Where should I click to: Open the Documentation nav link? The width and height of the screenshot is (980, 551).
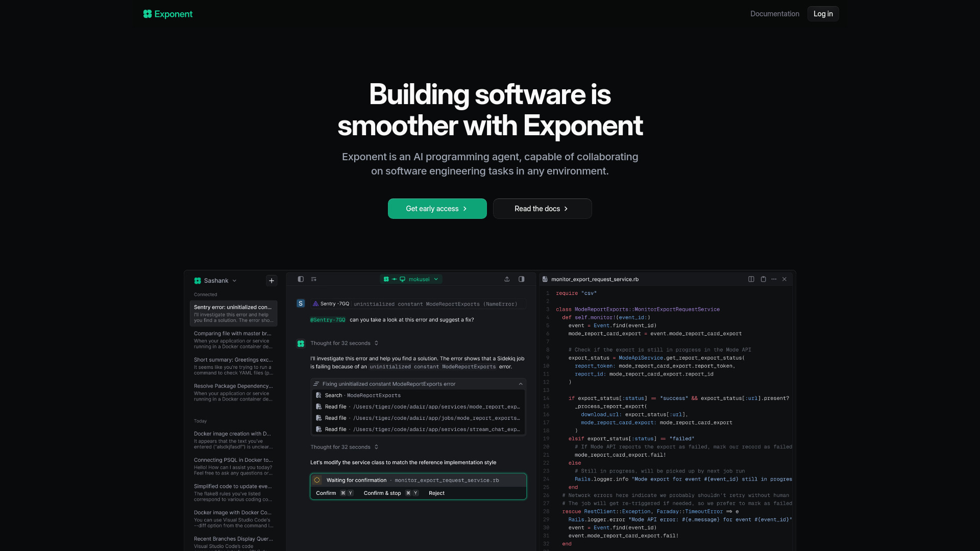774,14
